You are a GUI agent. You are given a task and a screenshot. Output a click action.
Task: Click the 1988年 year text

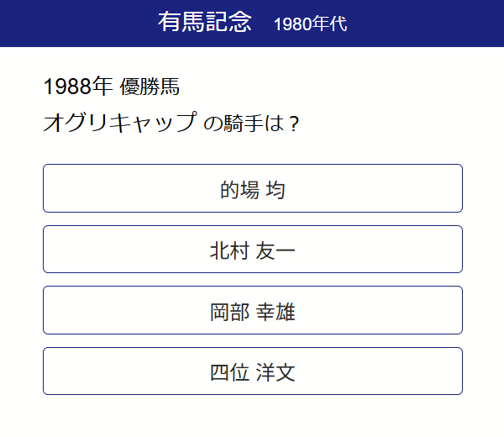tap(77, 87)
